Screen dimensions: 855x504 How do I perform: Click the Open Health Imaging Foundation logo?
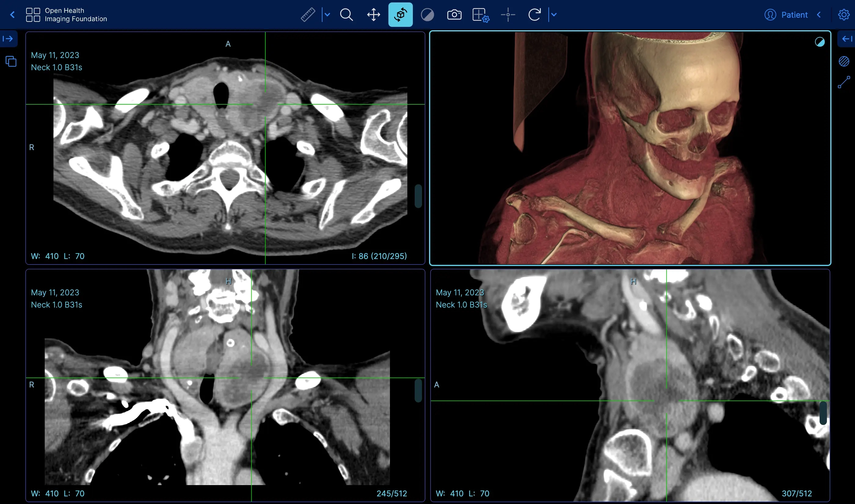pyautogui.click(x=67, y=15)
